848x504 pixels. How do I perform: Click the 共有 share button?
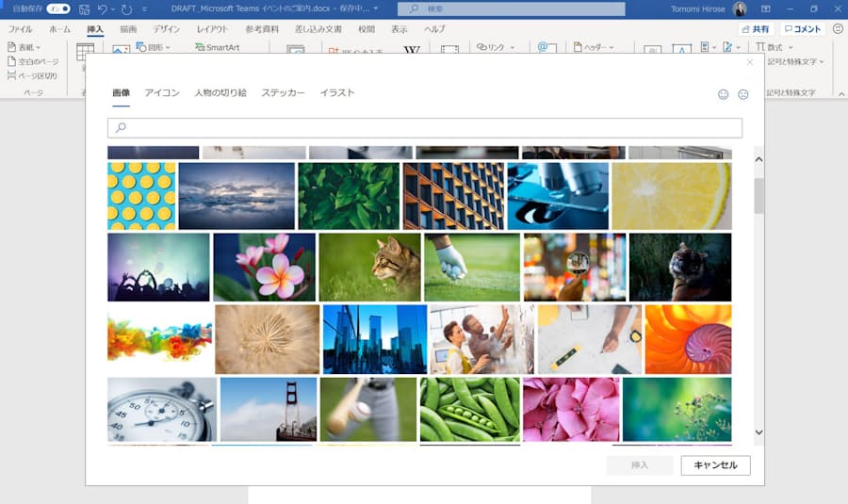point(755,29)
